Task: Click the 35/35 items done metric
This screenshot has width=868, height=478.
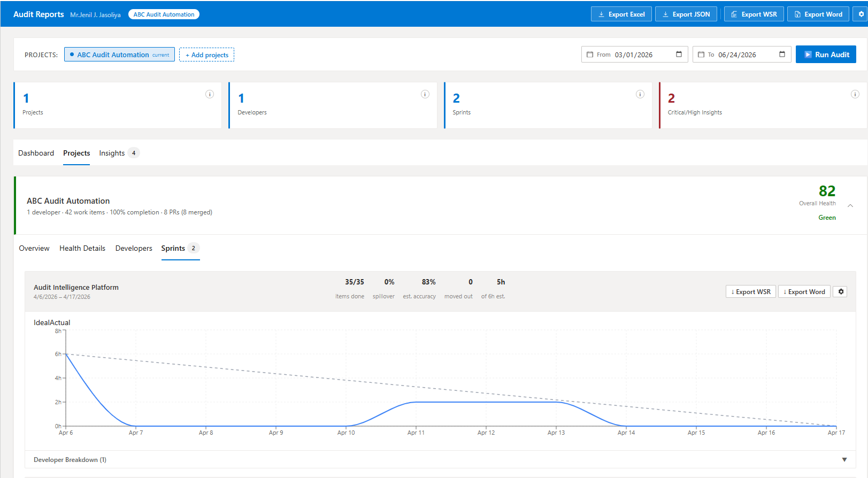Action: coord(350,289)
